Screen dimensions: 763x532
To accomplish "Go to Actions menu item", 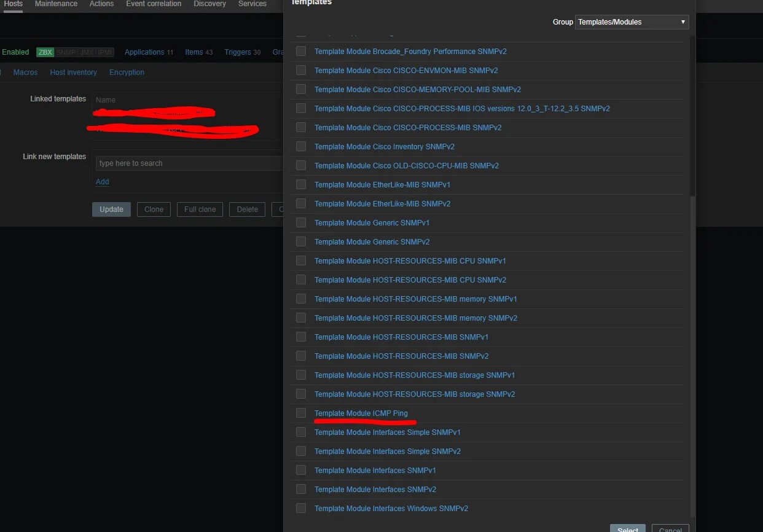I will pyautogui.click(x=101, y=4).
